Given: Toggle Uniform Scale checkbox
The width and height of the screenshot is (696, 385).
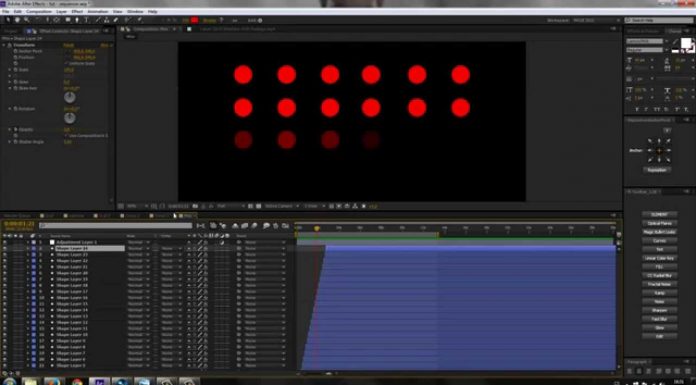Looking at the screenshot, I should coord(67,64).
